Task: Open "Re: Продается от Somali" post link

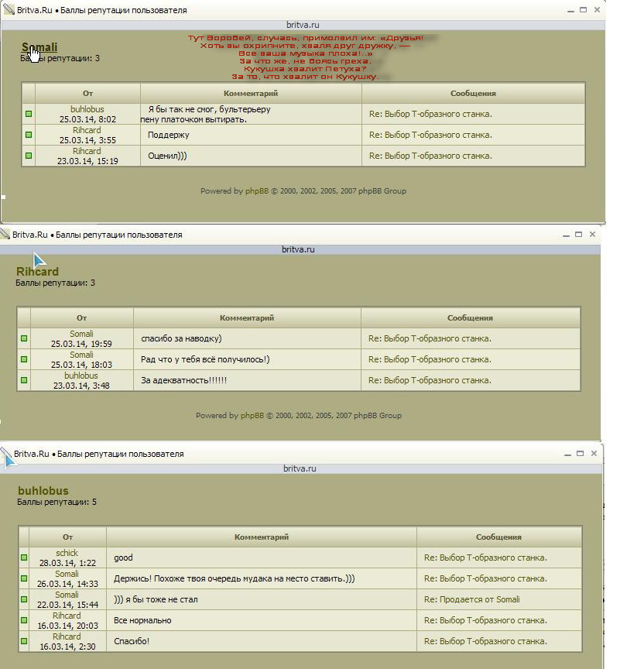Action: [471, 599]
